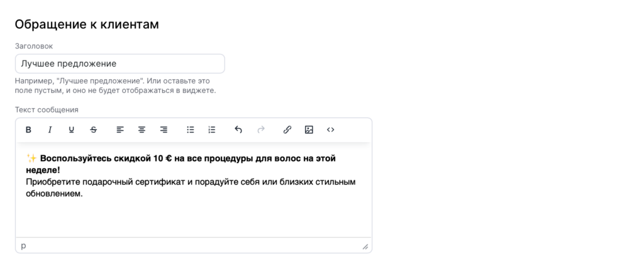Screen dimensions: 644x267
Task: Undo the last edit
Action: pos(238,130)
